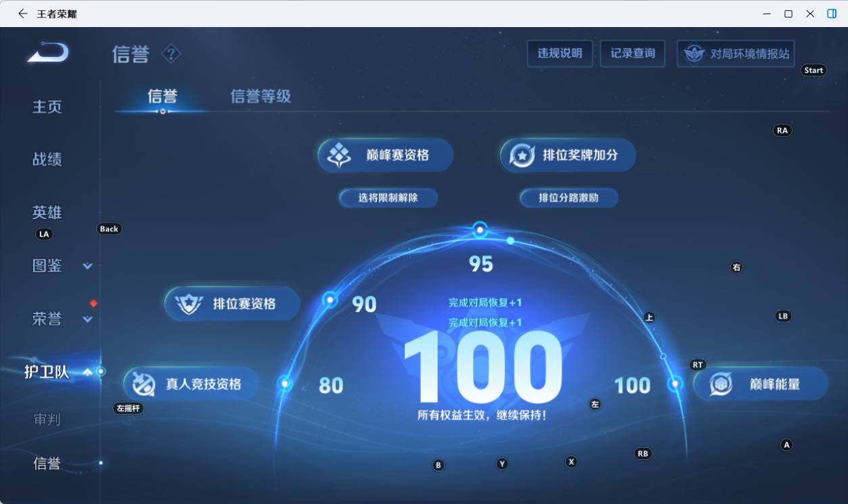Screen dimensions: 848x504
Task: Switch to the 信誉等级 tab
Action: (x=260, y=97)
